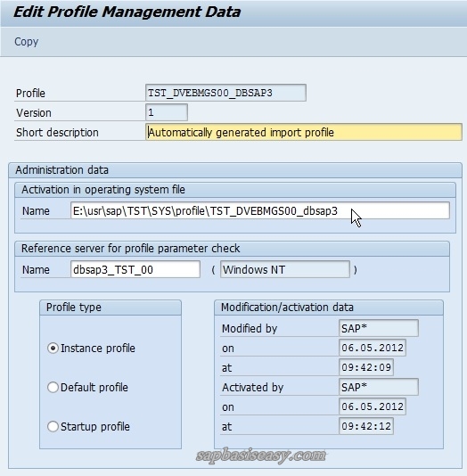Click the Activated by field SAP*
Image resolution: width=467 pixels, height=476 pixels.
[379, 387]
